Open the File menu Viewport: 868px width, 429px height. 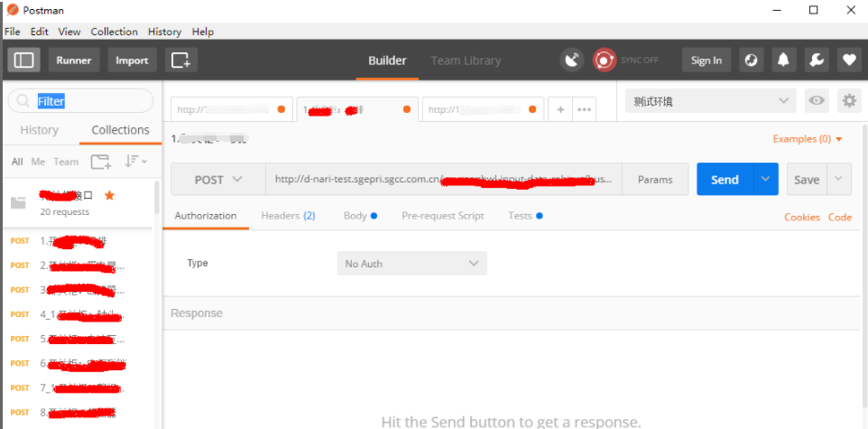point(12,32)
